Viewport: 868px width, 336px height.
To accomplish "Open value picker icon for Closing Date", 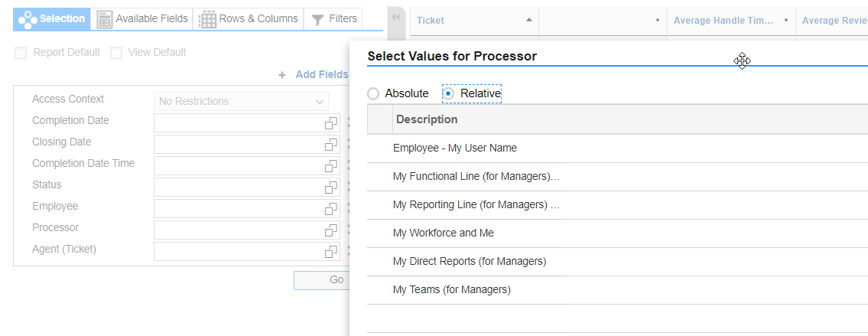I will coord(330,145).
